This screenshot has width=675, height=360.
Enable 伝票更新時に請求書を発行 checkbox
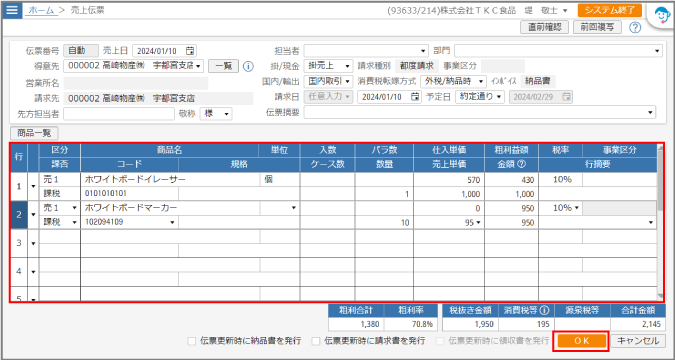pos(316,341)
